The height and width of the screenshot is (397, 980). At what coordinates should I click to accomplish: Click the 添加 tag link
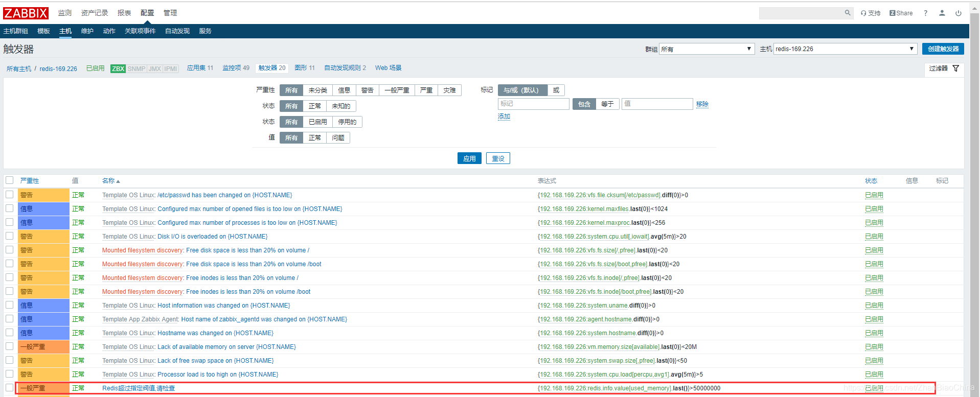click(504, 116)
